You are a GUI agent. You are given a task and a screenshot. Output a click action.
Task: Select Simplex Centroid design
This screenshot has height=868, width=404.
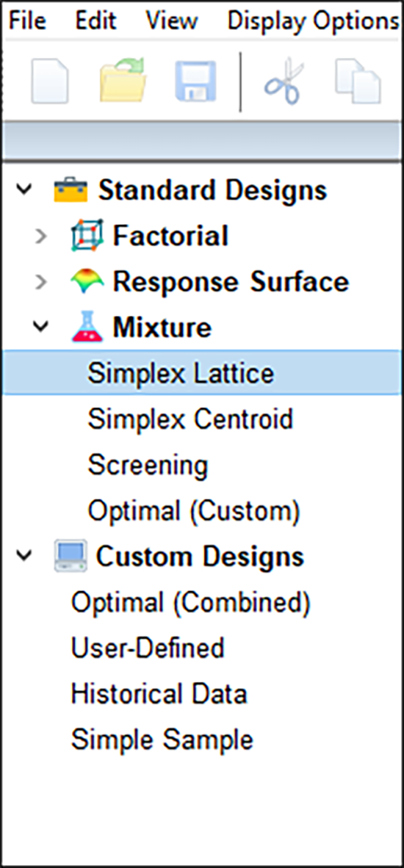pyautogui.click(x=190, y=419)
